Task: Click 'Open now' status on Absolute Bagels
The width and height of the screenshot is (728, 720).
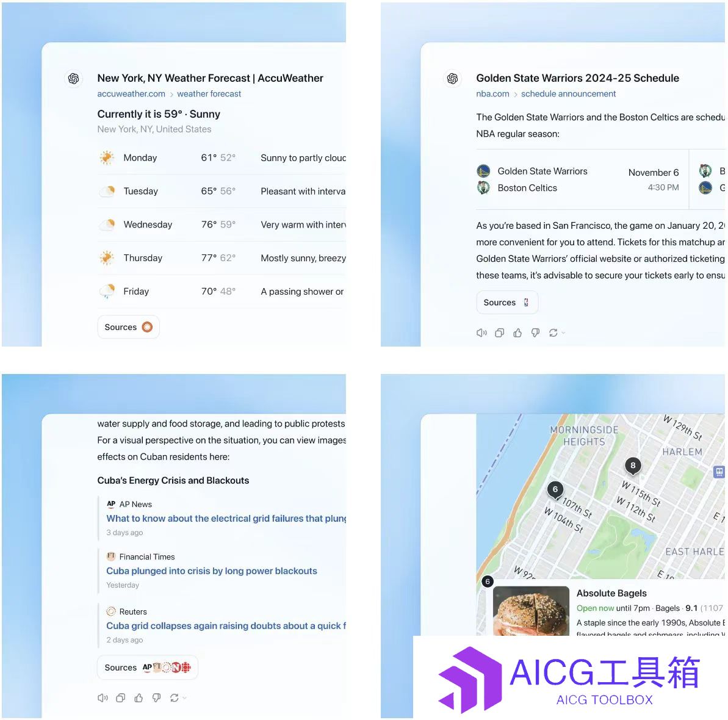Action: coord(595,608)
